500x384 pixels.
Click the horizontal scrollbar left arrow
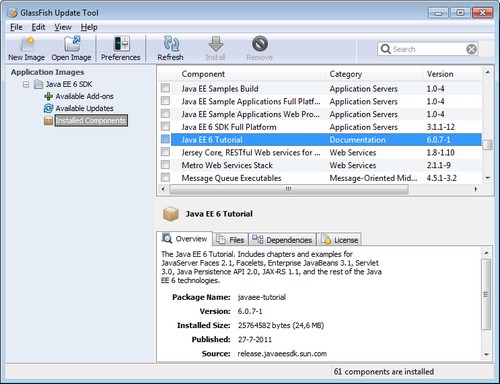click(x=163, y=189)
